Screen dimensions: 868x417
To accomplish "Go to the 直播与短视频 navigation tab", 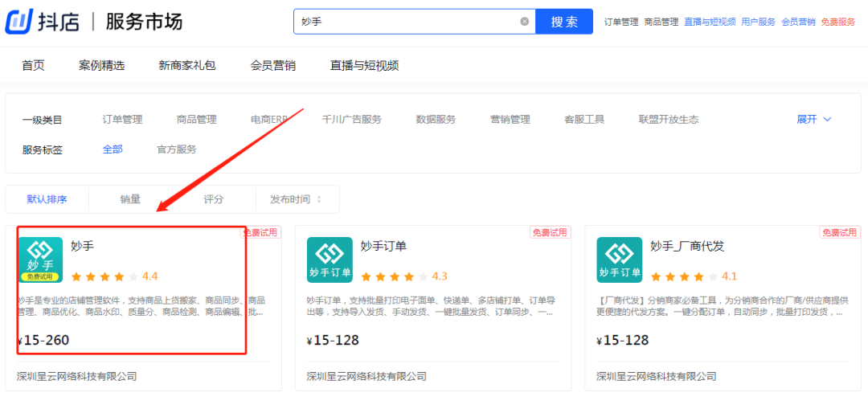I will pyautogui.click(x=364, y=65).
